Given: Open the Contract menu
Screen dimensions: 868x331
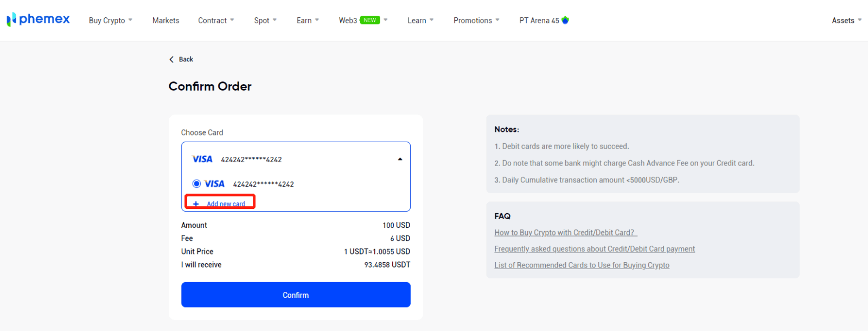Looking at the screenshot, I should [216, 21].
